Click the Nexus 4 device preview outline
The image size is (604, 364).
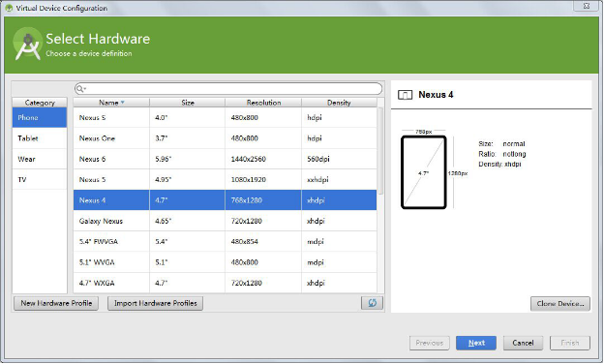point(423,172)
